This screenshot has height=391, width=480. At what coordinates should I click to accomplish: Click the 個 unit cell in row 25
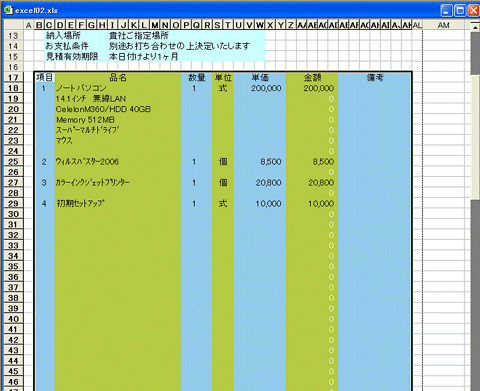click(x=223, y=162)
